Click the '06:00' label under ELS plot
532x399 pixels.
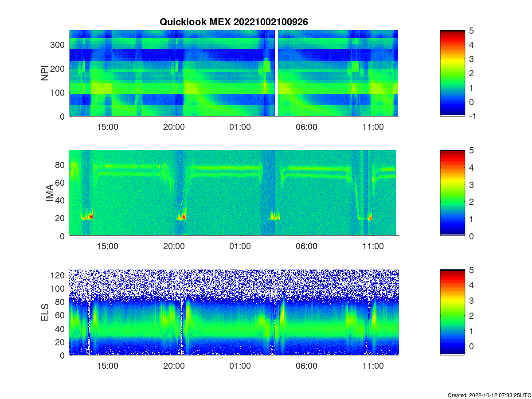pyautogui.click(x=307, y=366)
